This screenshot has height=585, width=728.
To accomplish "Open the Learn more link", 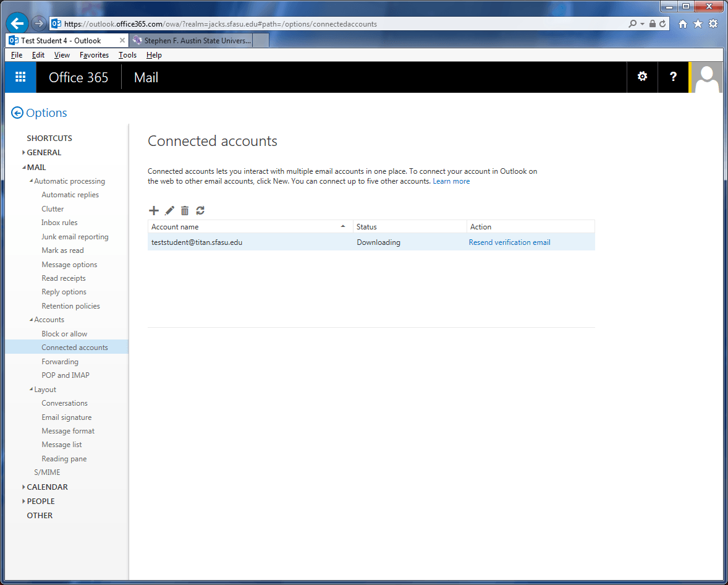I will pyautogui.click(x=451, y=181).
